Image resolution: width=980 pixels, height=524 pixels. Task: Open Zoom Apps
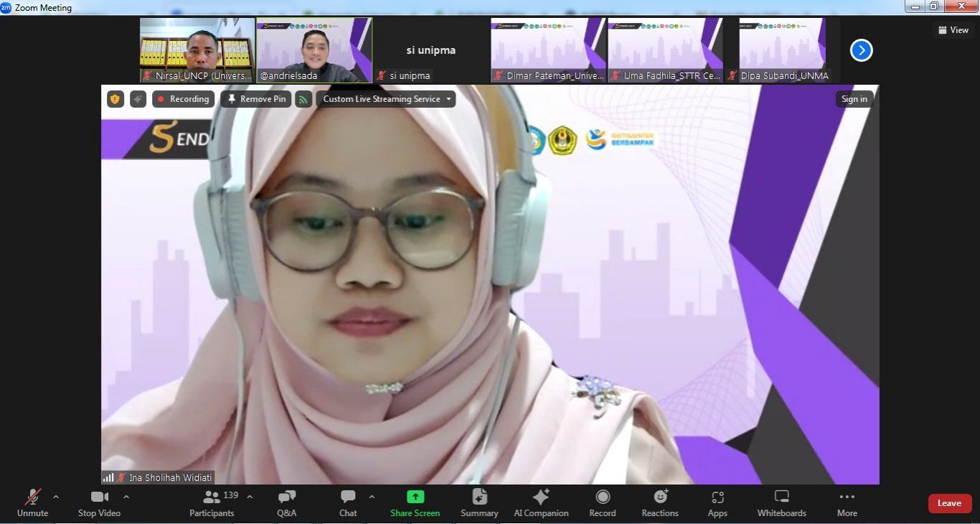[717, 502]
